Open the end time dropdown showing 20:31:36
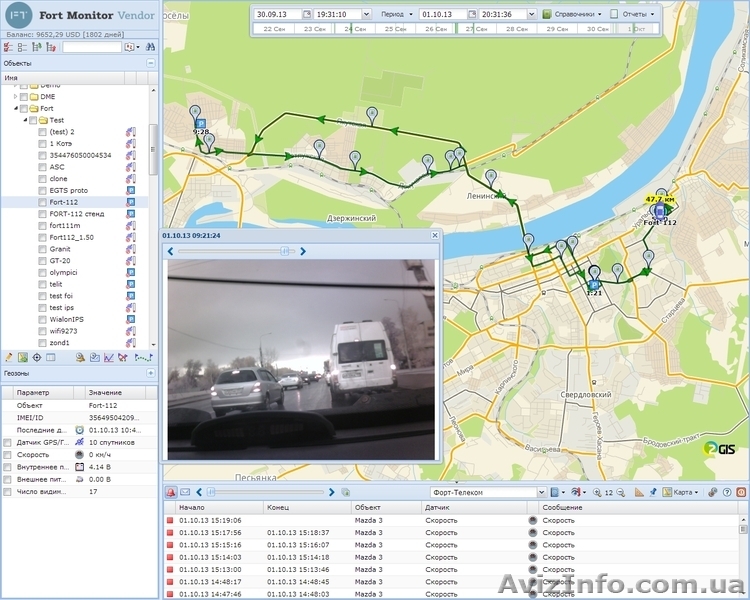 tap(531, 14)
